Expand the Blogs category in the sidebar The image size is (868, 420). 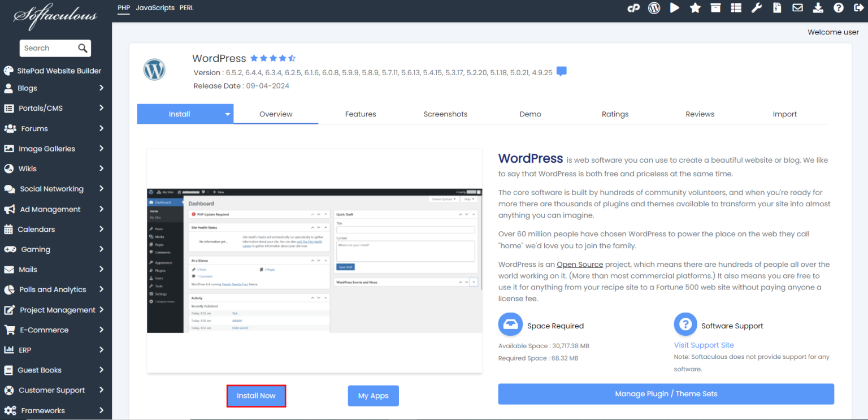(55, 88)
